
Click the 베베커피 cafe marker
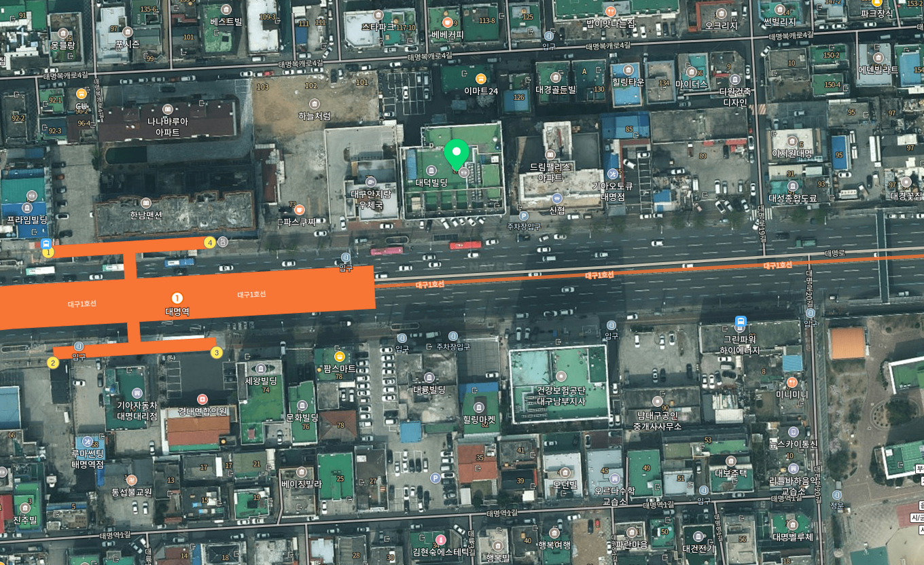coord(447,22)
